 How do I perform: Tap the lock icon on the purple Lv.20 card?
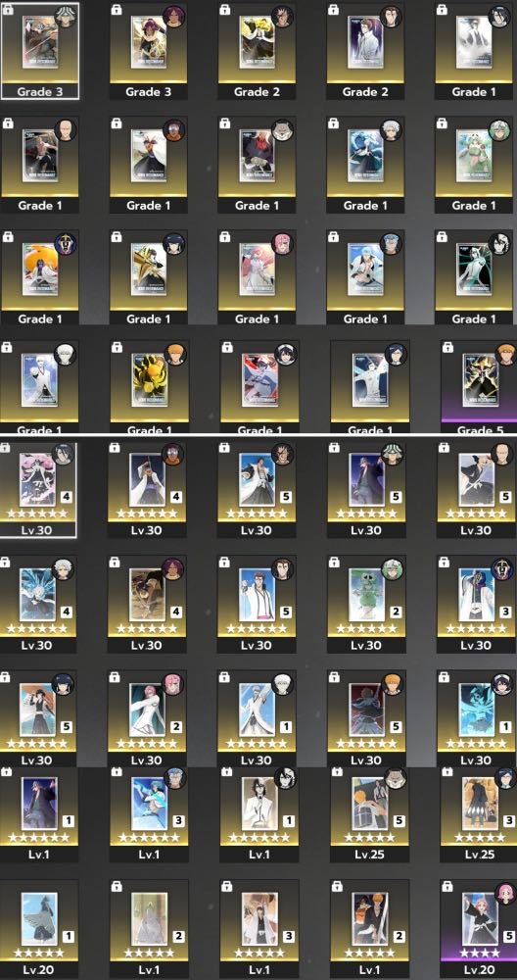click(x=447, y=887)
